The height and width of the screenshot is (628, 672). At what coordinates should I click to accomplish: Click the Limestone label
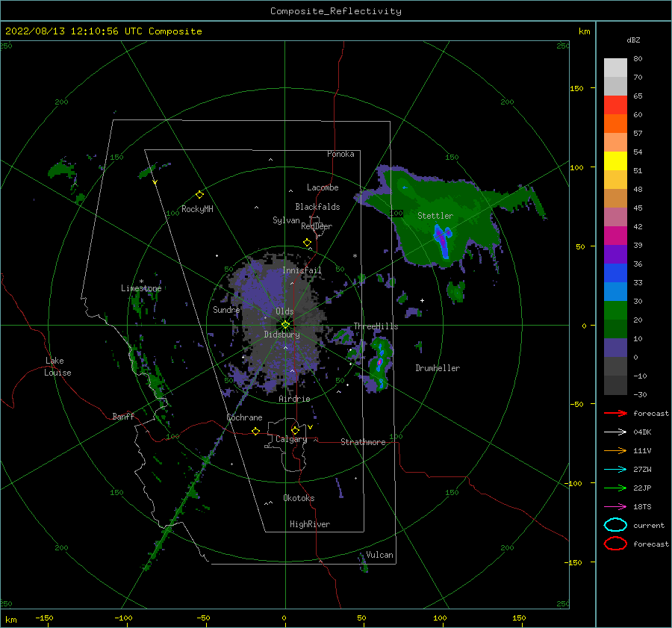point(141,288)
